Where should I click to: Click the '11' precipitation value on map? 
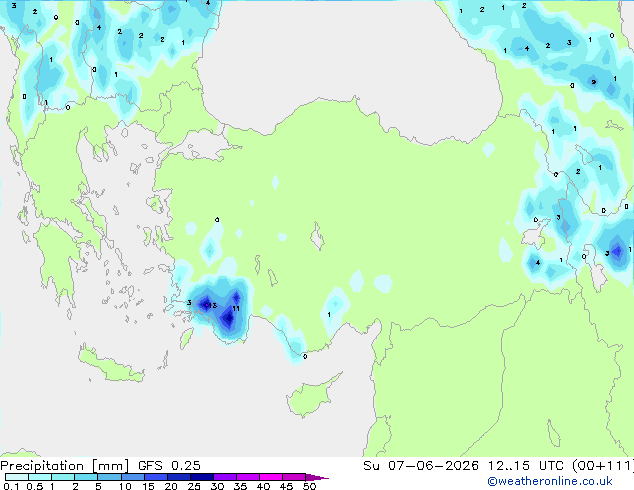236,308
